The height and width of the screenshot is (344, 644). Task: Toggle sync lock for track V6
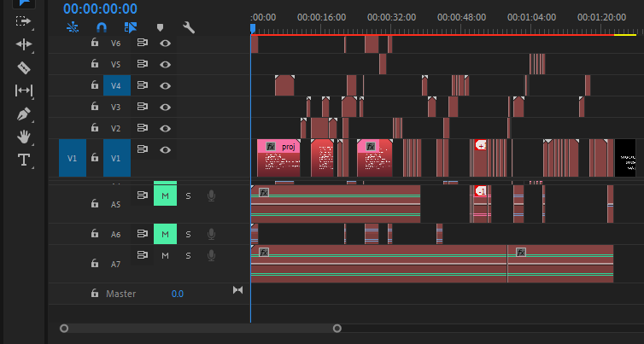[142, 43]
